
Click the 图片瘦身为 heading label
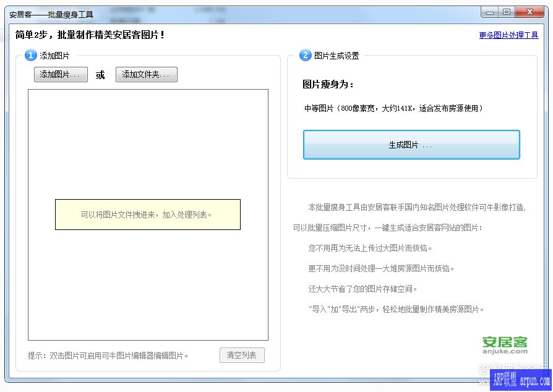[328, 85]
